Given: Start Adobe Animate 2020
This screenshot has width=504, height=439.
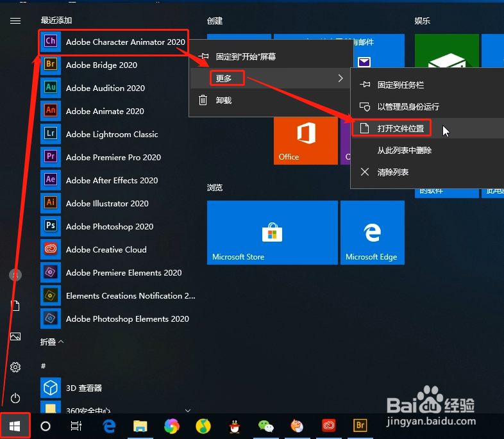Looking at the screenshot, I should point(117,111).
